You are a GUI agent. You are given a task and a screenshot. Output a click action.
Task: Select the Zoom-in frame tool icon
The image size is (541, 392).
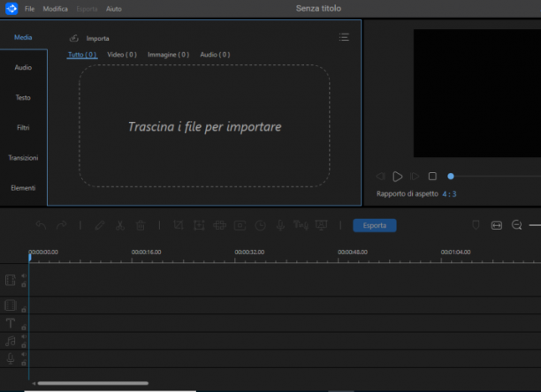click(x=199, y=225)
